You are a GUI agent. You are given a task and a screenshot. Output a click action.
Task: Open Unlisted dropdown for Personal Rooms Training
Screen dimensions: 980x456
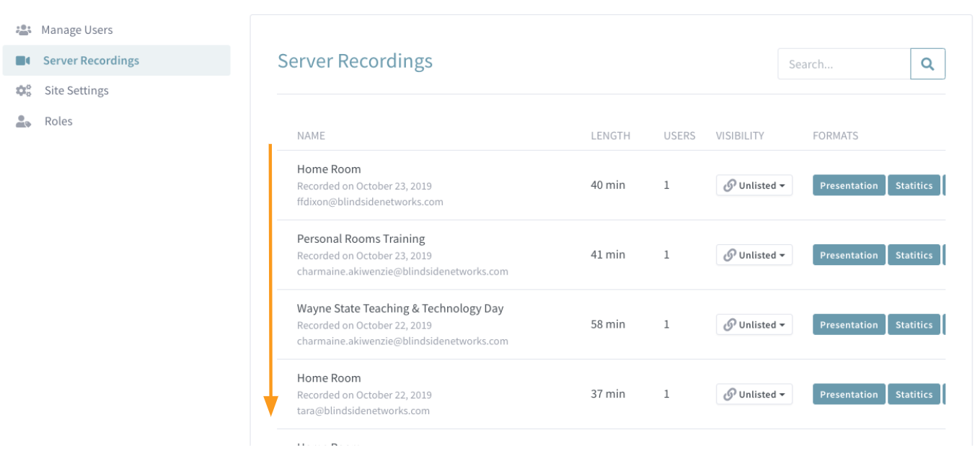point(754,255)
